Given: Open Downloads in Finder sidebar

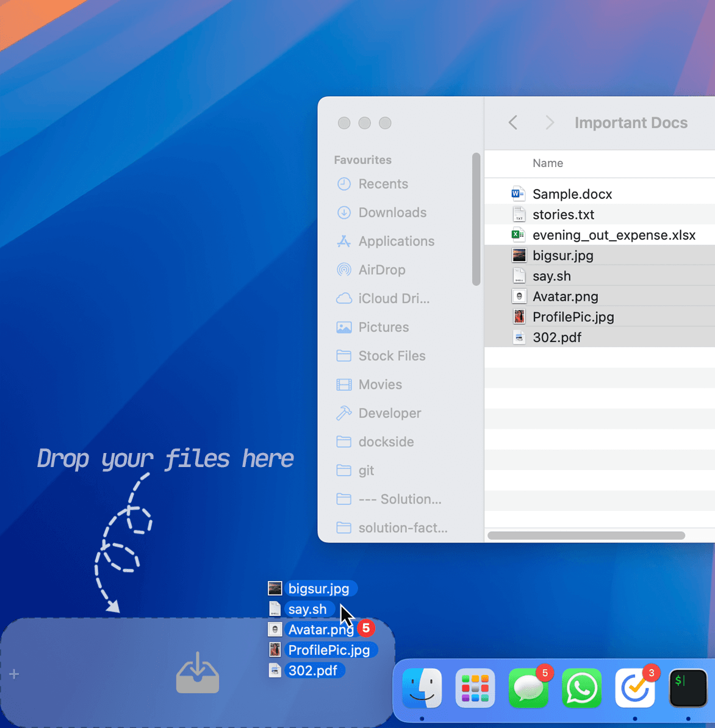Looking at the screenshot, I should point(381,213).
